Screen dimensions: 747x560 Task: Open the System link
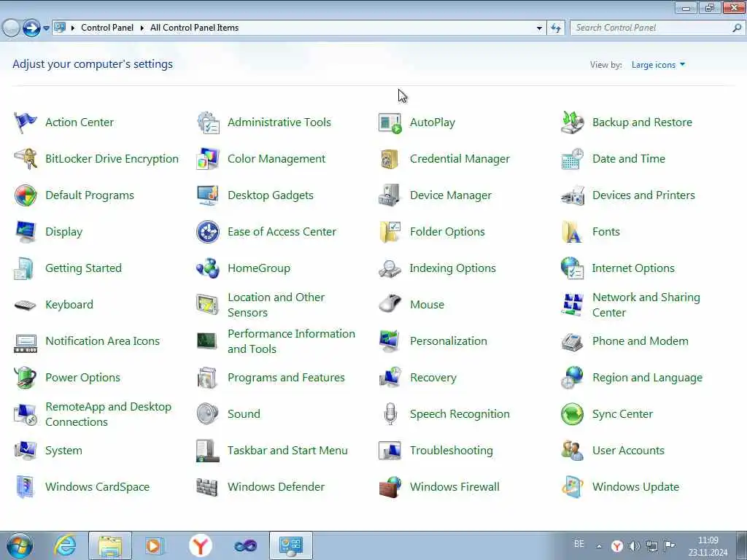point(63,451)
